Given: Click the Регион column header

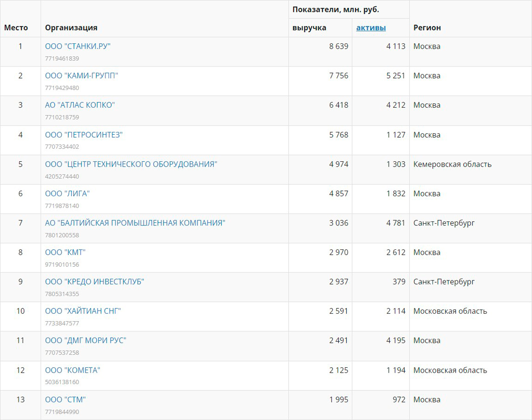Looking at the screenshot, I should 427,28.
